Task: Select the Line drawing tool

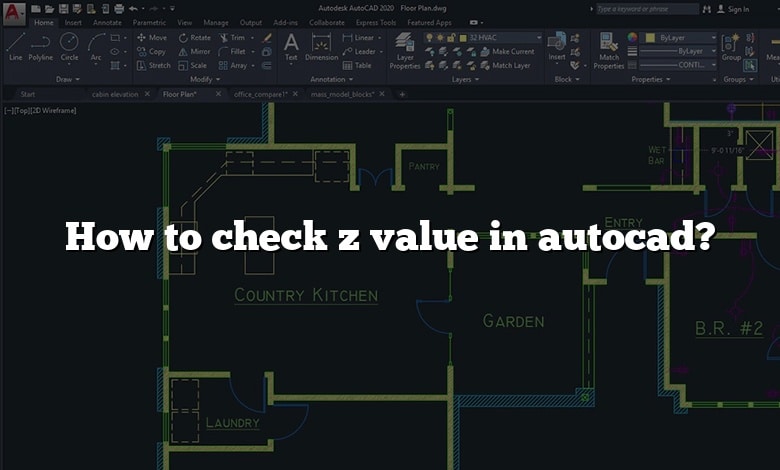Action: tap(15, 47)
